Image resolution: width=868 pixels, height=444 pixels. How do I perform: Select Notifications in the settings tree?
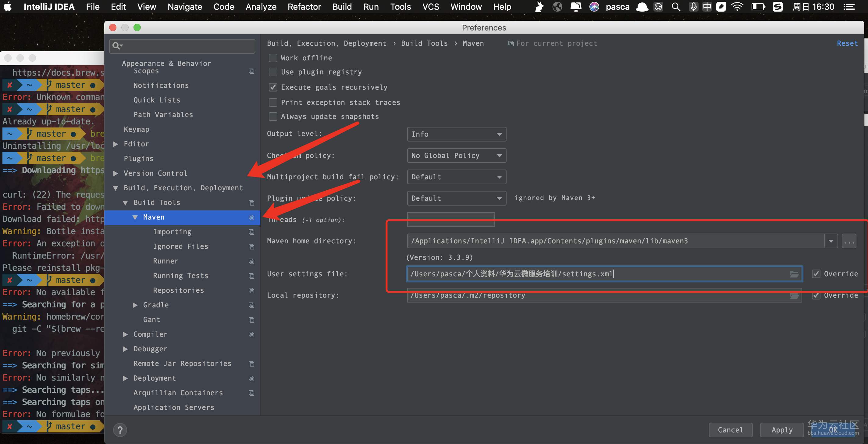[x=161, y=86]
